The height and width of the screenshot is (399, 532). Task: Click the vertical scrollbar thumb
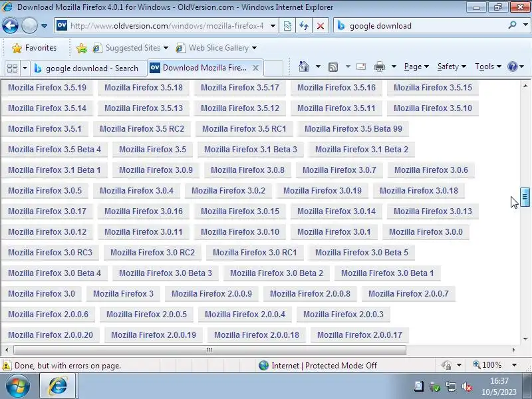pos(525,197)
